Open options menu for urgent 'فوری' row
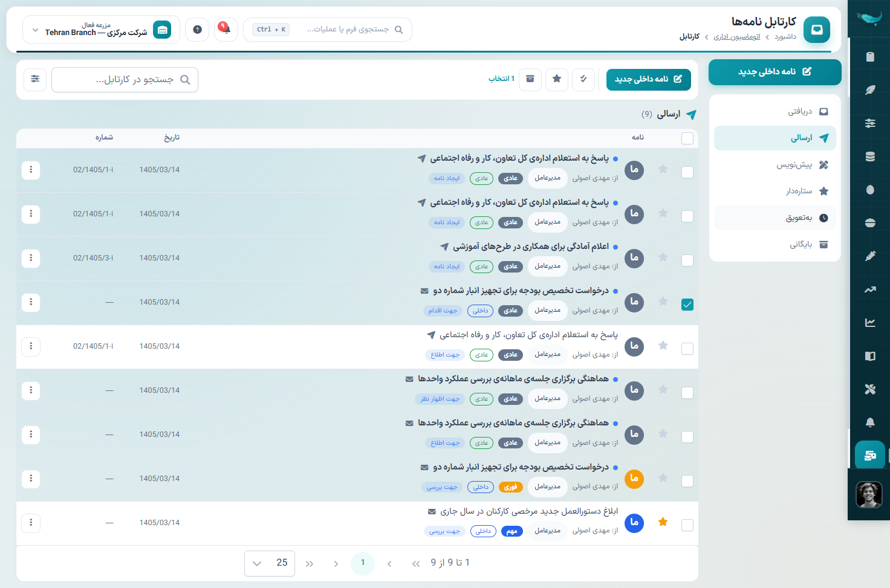The image size is (890, 588). click(x=31, y=479)
